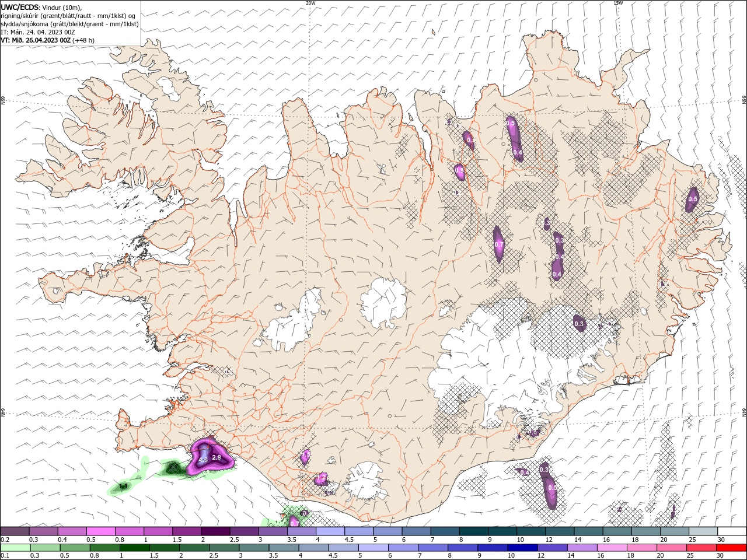Click the 2.9 precipitation value on the map
Image resolution: width=747 pixels, height=560 pixels.
click(216, 458)
